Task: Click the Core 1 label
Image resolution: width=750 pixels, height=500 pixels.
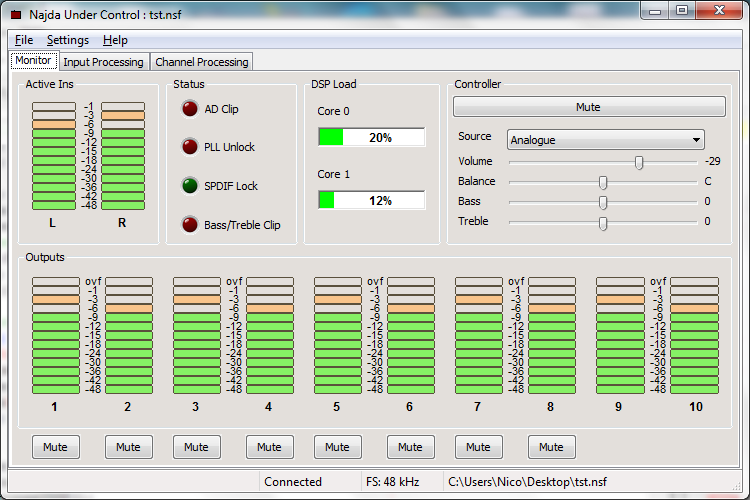Action: point(333,174)
